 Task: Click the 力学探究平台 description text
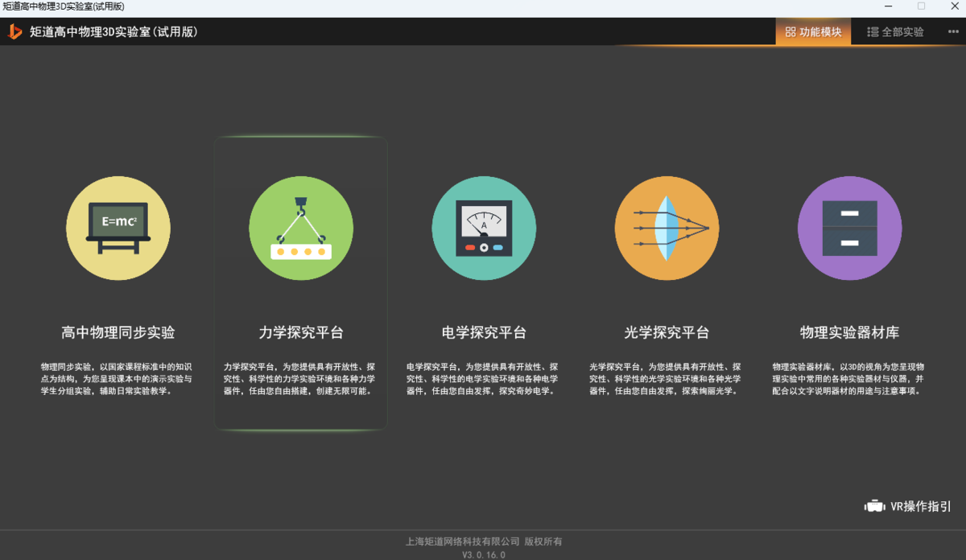pyautogui.click(x=300, y=379)
